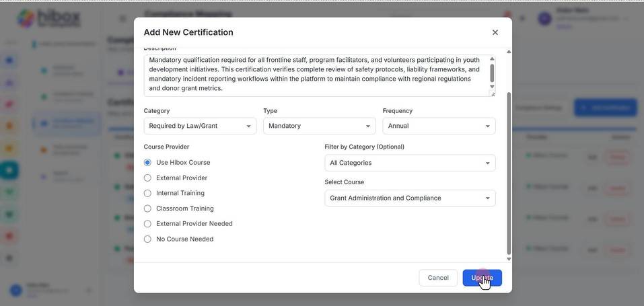Click the hamburger menu icon behind the dialog
Image resolution: width=644 pixels, height=306 pixels.
pyautogui.click(x=122, y=18)
